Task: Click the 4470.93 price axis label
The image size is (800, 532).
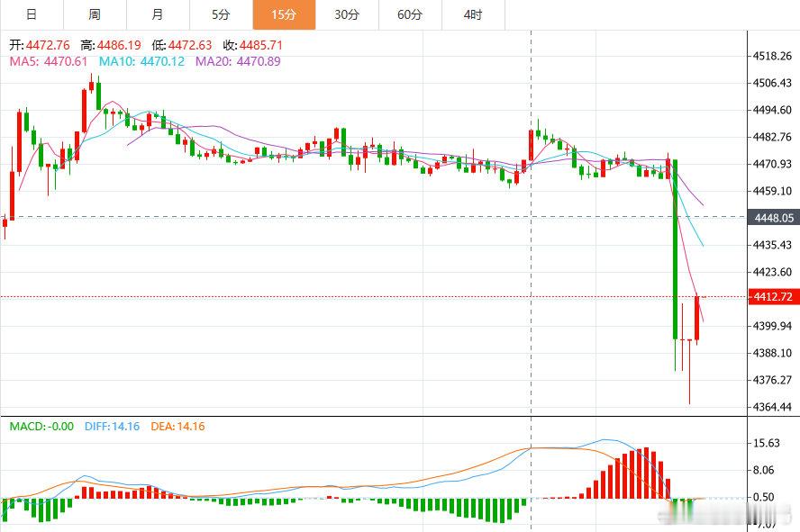Action: click(772, 164)
